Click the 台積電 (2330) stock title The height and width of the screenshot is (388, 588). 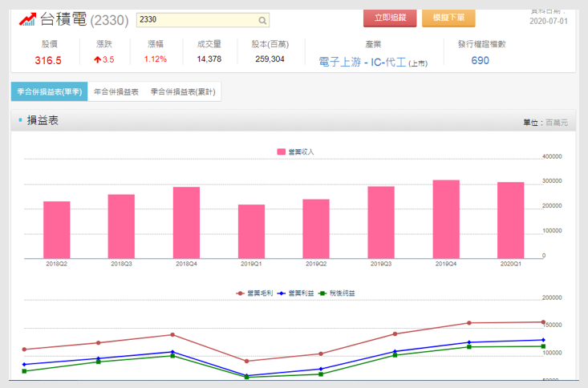tap(84, 19)
